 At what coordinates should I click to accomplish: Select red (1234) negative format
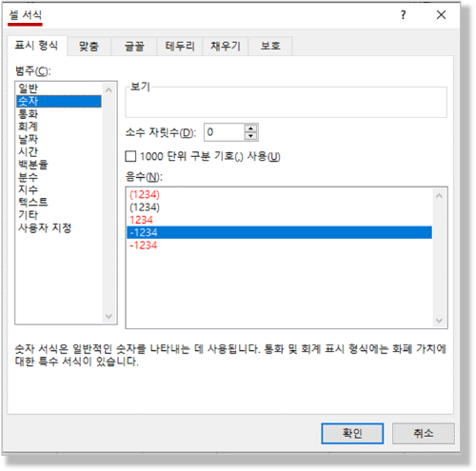279,194
